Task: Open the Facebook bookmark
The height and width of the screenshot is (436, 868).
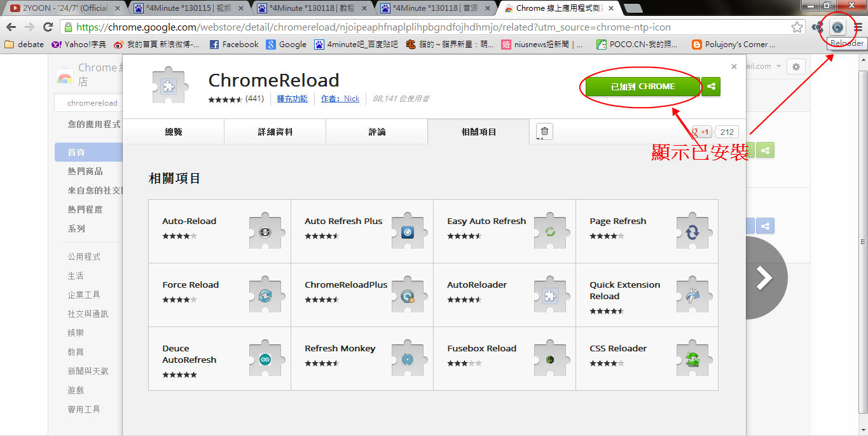Action: (x=234, y=45)
